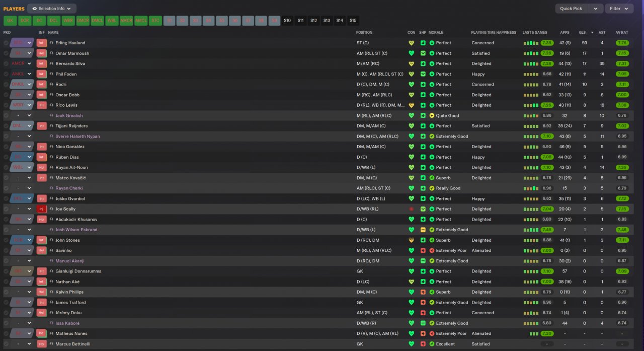Toggle the picked checkbox for Jack Grealish

6,115
